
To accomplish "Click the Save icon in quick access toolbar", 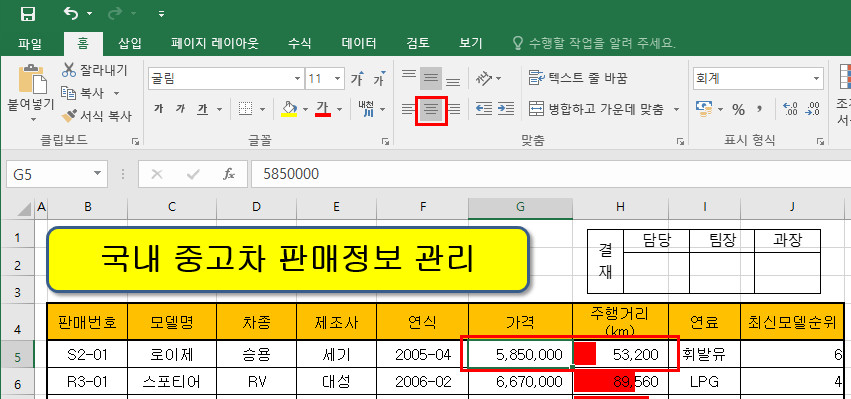I will pos(27,14).
